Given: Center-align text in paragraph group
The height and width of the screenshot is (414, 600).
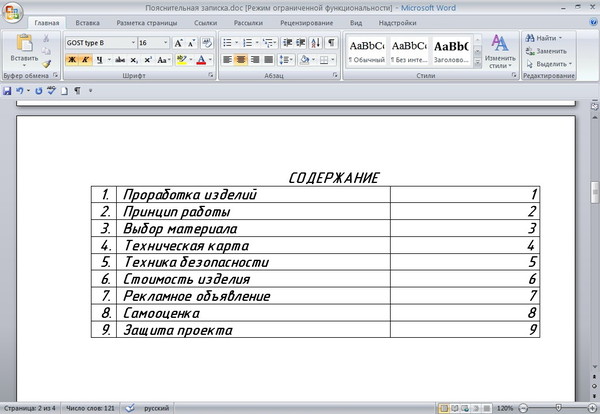Looking at the screenshot, I should pyautogui.click(x=242, y=60).
